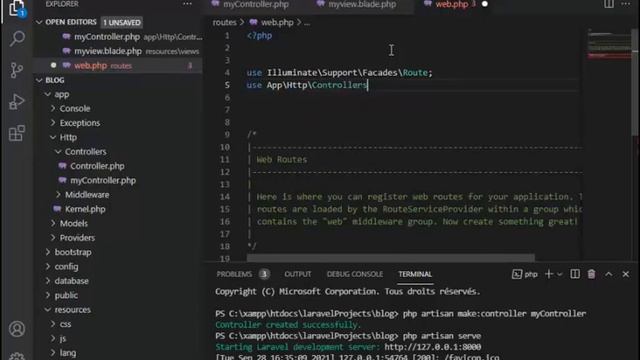The height and width of the screenshot is (360, 640).
Task: Click the code minimap
Action: [x=609, y=45]
